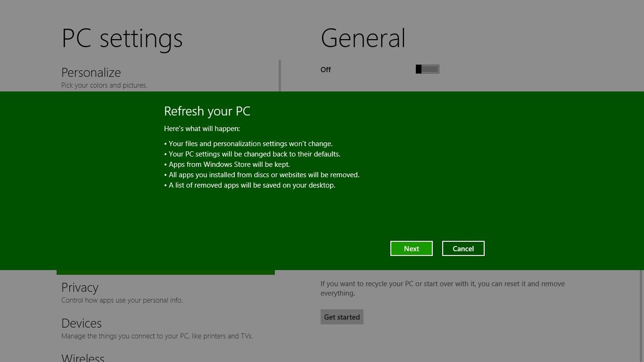Image resolution: width=644 pixels, height=362 pixels.
Task: Open the Wireless settings category
Action: (83, 357)
